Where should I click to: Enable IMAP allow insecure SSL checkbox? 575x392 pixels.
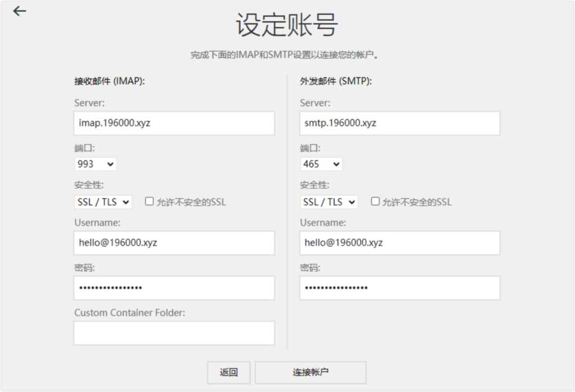coord(149,202)
